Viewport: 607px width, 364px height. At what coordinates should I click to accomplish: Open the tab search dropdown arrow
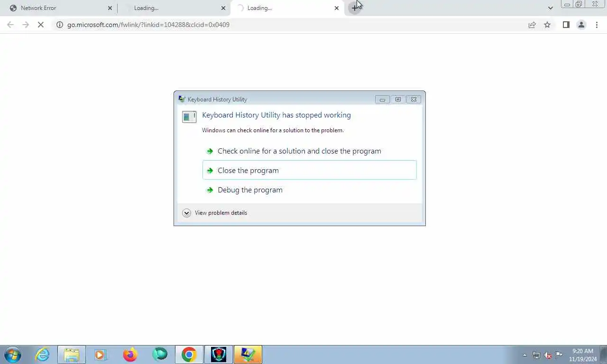click(550, 8)
